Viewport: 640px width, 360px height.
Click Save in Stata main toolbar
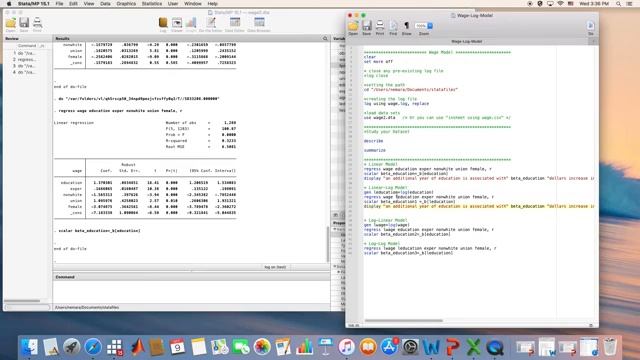pyautogui.click(x=24, y=24)
